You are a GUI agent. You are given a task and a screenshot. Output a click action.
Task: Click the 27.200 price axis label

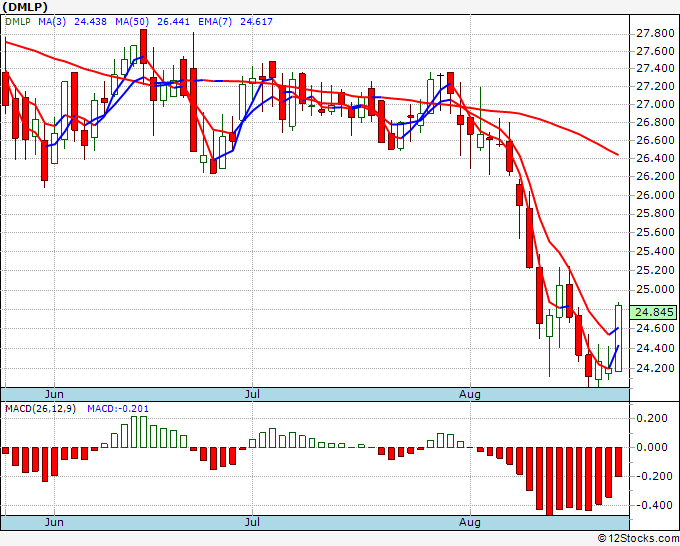click(655, 86)
